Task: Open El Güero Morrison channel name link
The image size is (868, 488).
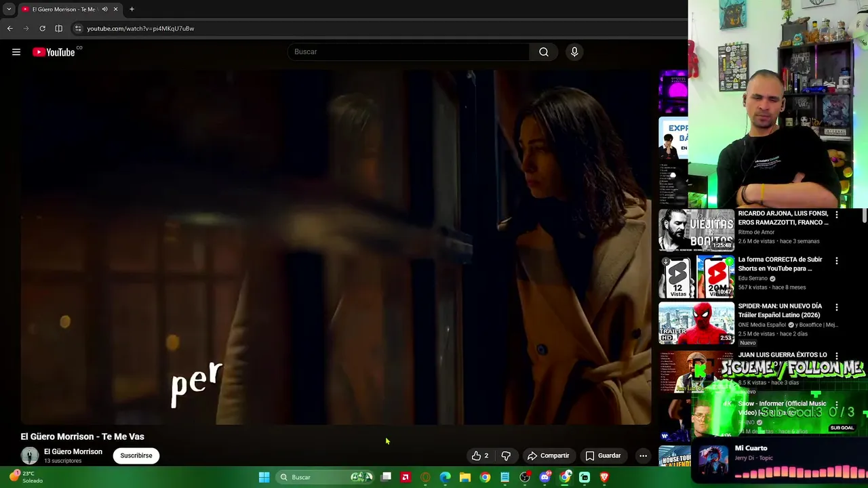Action: tap(73, 451)
